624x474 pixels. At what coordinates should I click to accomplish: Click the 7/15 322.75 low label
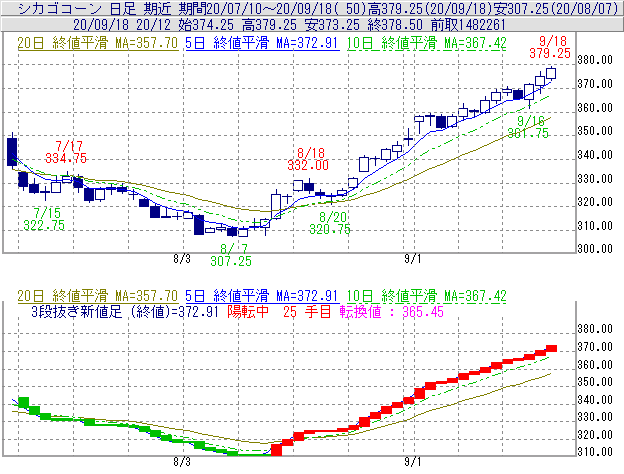click(x=44, y=219)
